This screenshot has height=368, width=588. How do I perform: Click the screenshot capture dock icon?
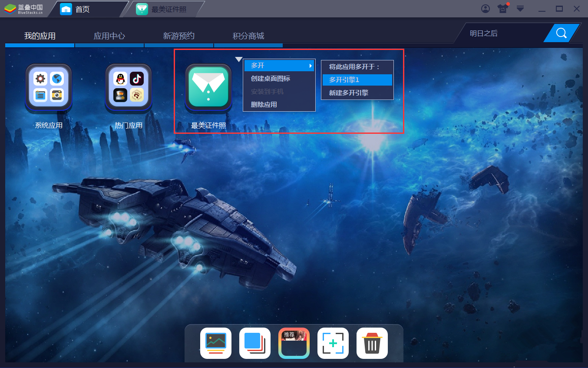tap(333, 343)
